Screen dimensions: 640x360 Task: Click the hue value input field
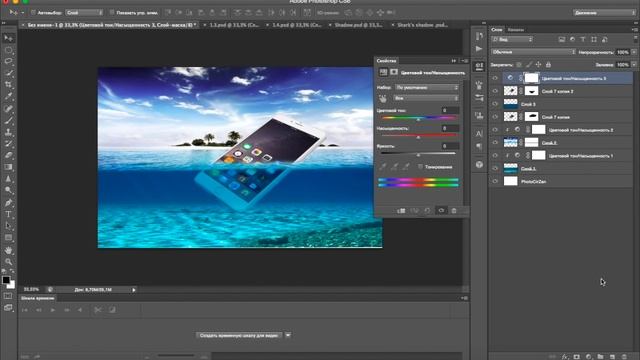click(450, 110)
